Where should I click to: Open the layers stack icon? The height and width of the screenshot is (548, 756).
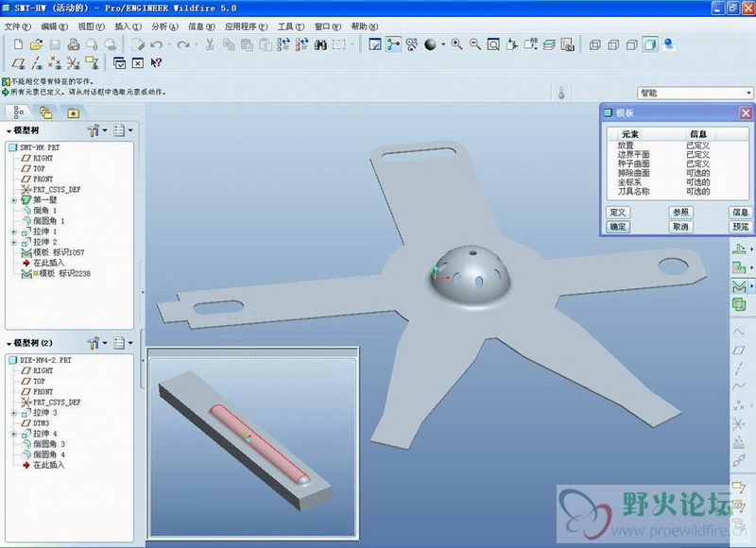tap(549, 44)
